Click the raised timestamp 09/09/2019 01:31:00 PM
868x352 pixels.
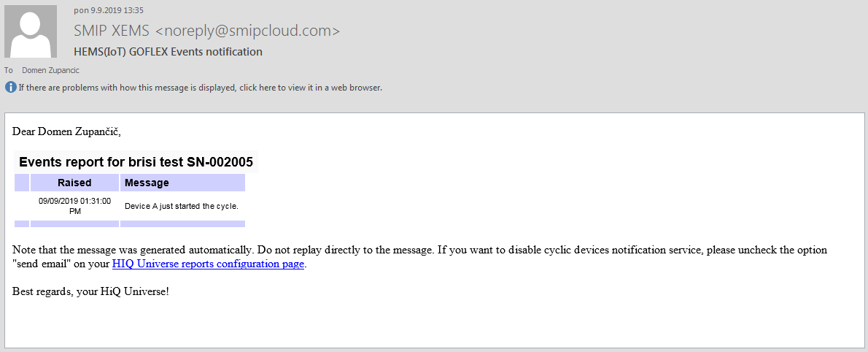tap(74, 206)
